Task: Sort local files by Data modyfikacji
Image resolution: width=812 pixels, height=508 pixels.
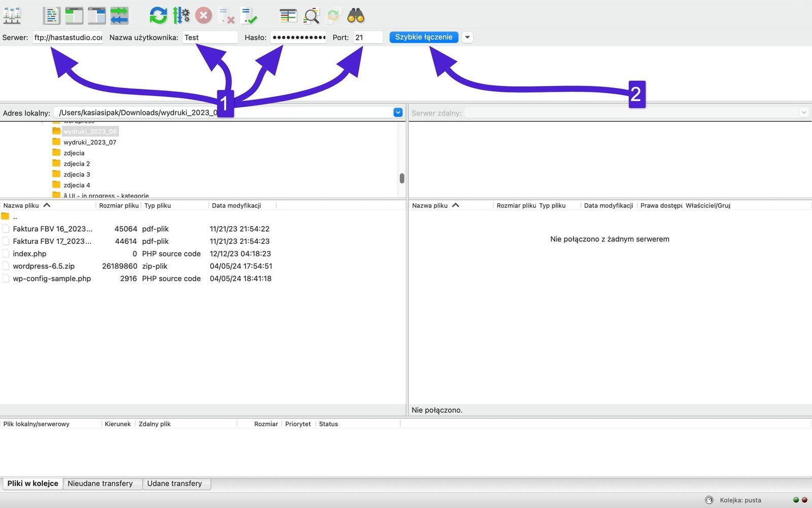Action: click(236, 206)
